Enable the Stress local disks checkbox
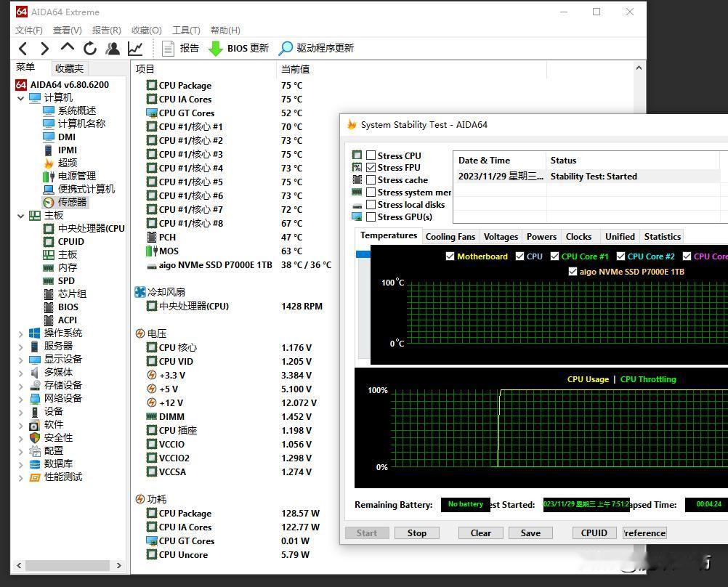728x587 pixels. click(371, 204)
